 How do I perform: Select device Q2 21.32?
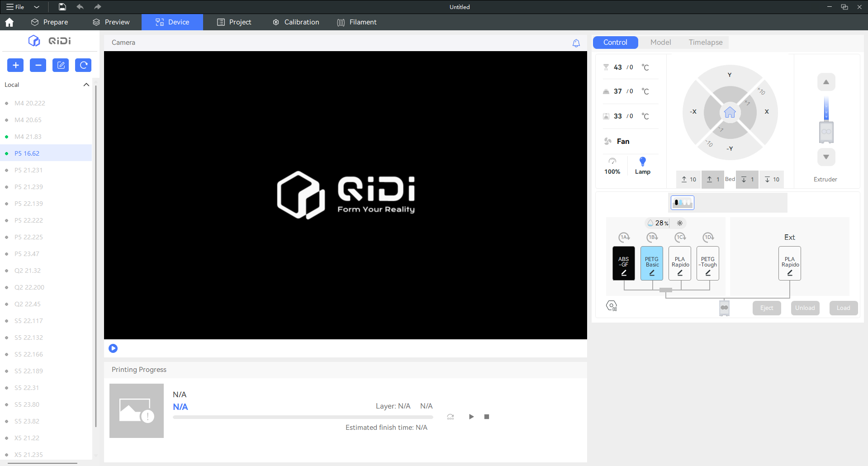click(46, 271)
